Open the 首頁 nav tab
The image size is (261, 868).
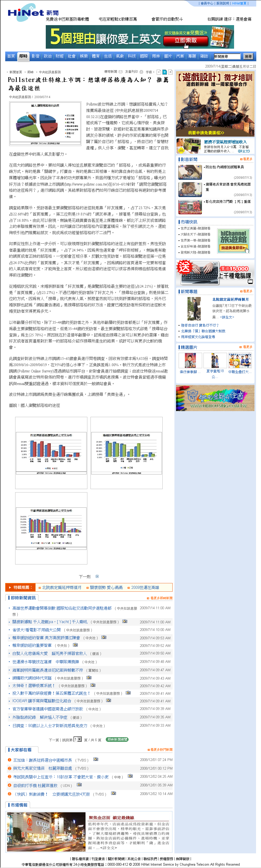(x=11, y=56)
